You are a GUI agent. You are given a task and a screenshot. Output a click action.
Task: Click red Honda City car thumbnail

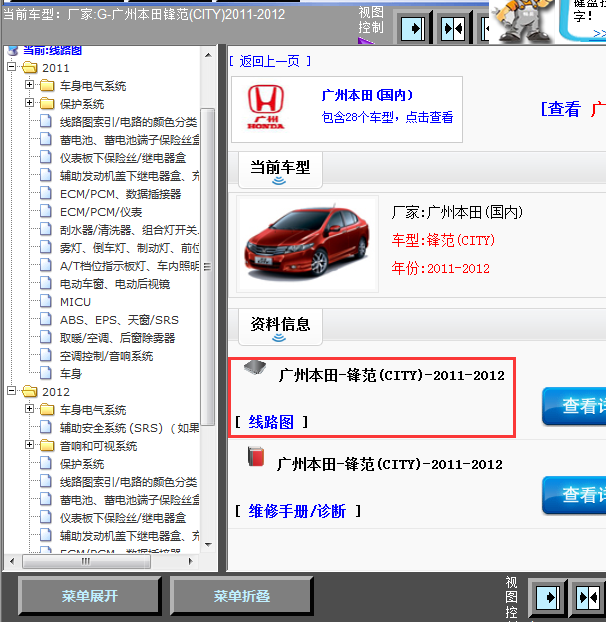[307, 244]
